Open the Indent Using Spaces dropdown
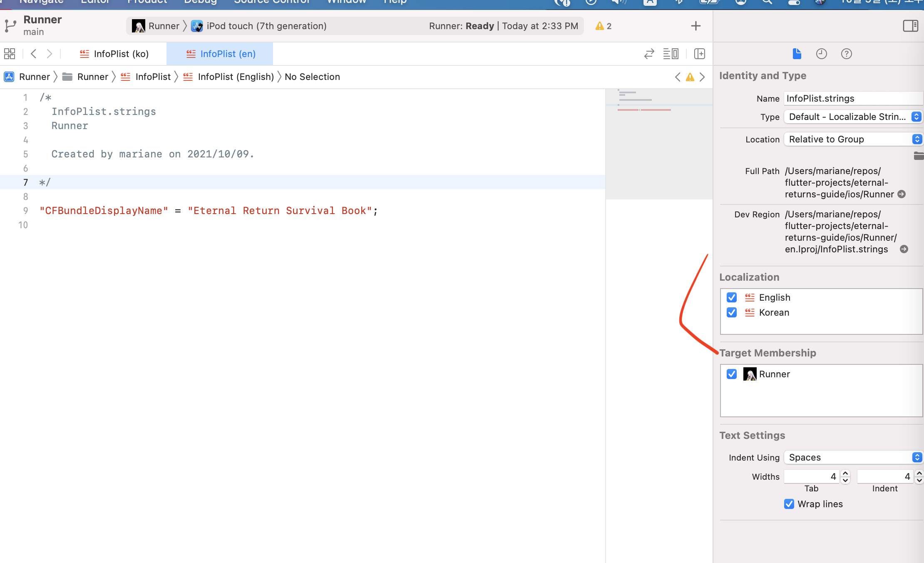This screenshot has width=924, height=563. [853, 457]
